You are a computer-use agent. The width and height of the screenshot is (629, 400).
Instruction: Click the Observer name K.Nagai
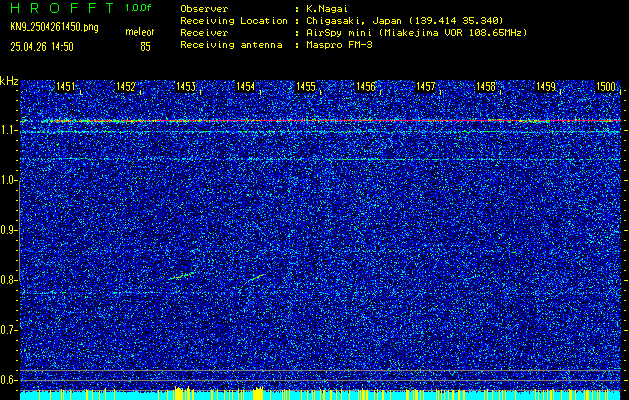[x=327, y=8]
